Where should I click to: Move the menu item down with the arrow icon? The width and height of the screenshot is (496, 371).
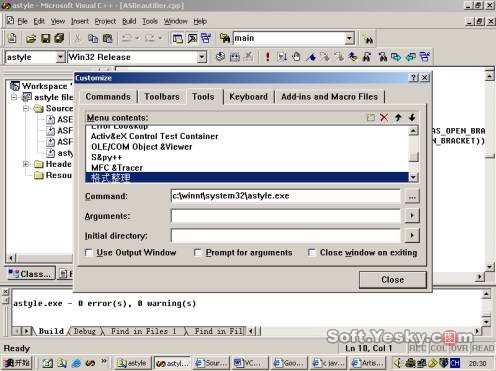412,117
